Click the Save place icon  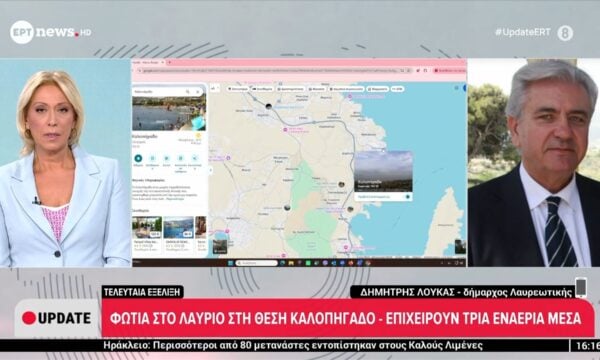[152, 158]
